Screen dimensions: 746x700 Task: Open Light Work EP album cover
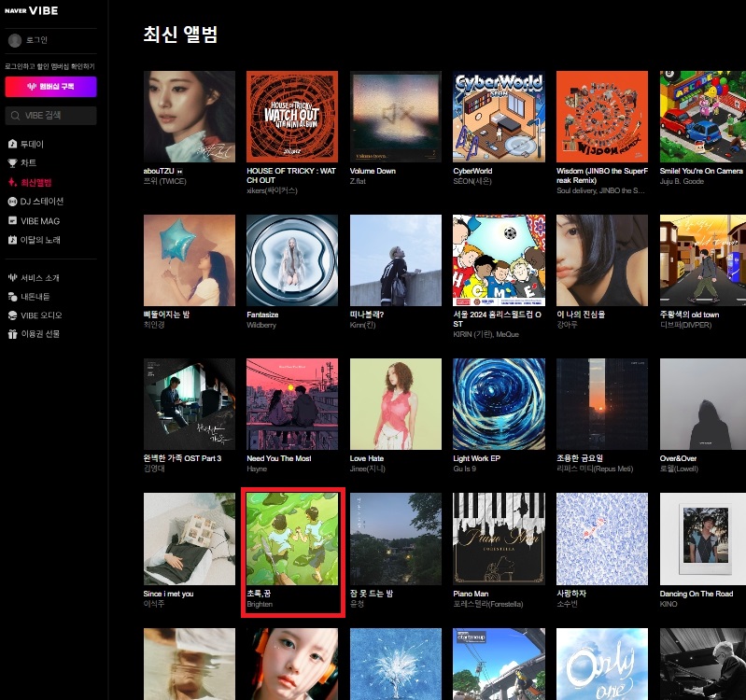point(500,404)
